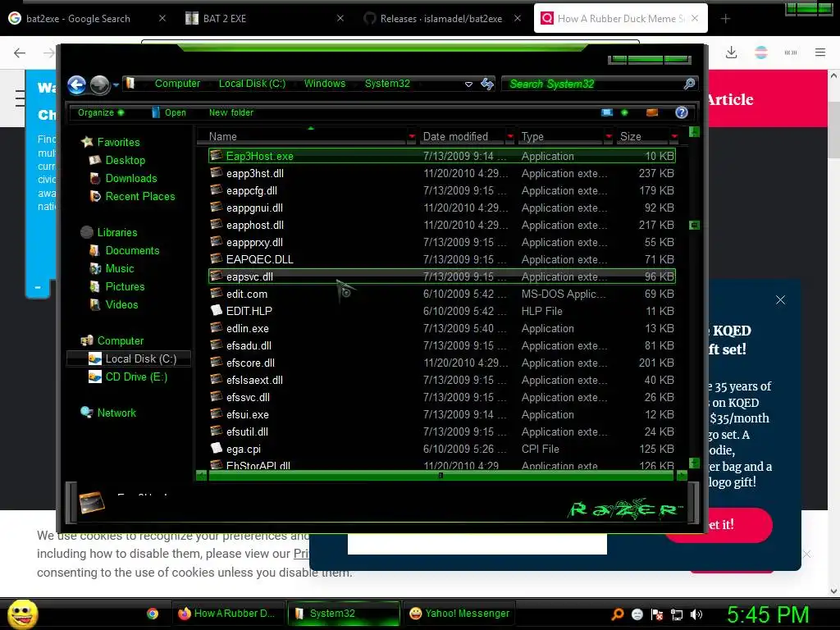Sort by the Size column header
840x630 pixels.
[x=631, y=137]
